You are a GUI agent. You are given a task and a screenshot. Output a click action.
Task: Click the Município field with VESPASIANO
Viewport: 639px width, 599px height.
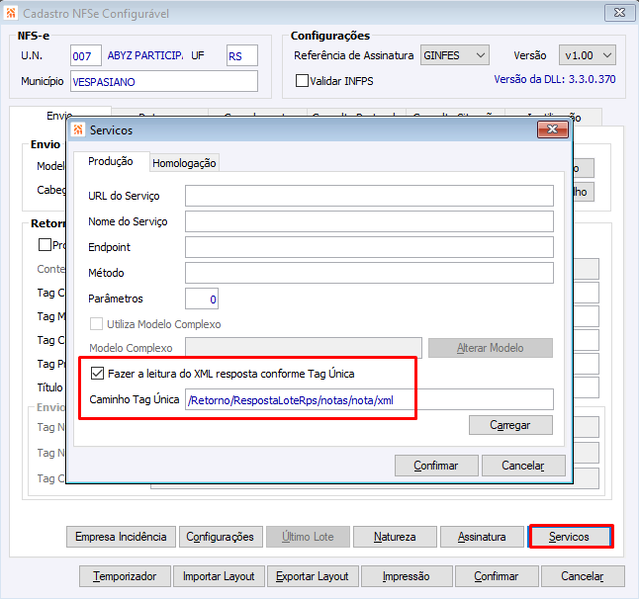point(164,81)
